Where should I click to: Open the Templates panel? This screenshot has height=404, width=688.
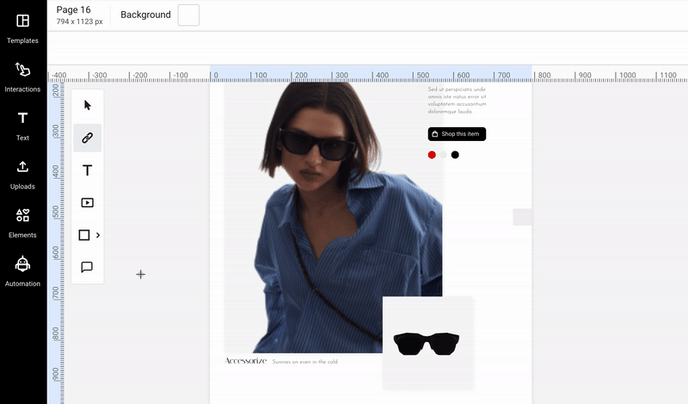(22, 29)
